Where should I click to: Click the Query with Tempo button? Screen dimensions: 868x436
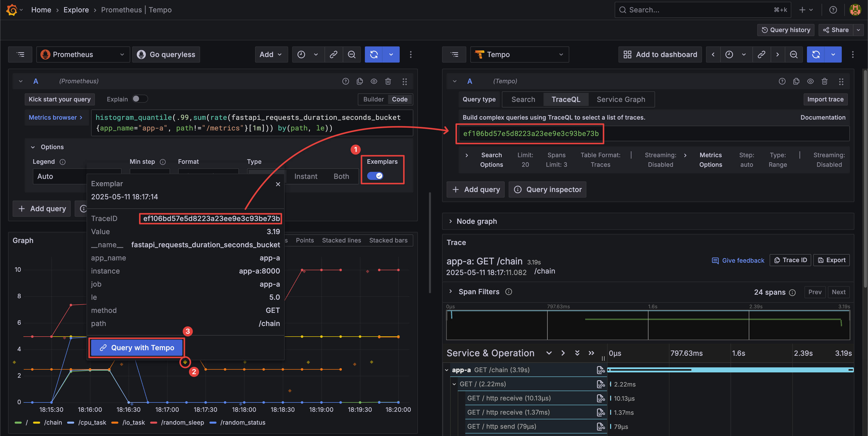(137, 348)
